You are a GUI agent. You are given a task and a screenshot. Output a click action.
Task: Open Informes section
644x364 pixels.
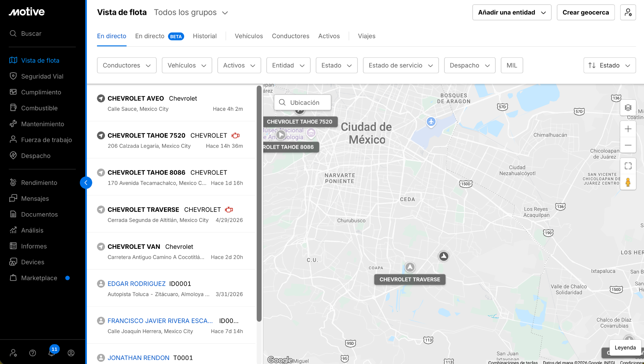(x=34, y=246)
